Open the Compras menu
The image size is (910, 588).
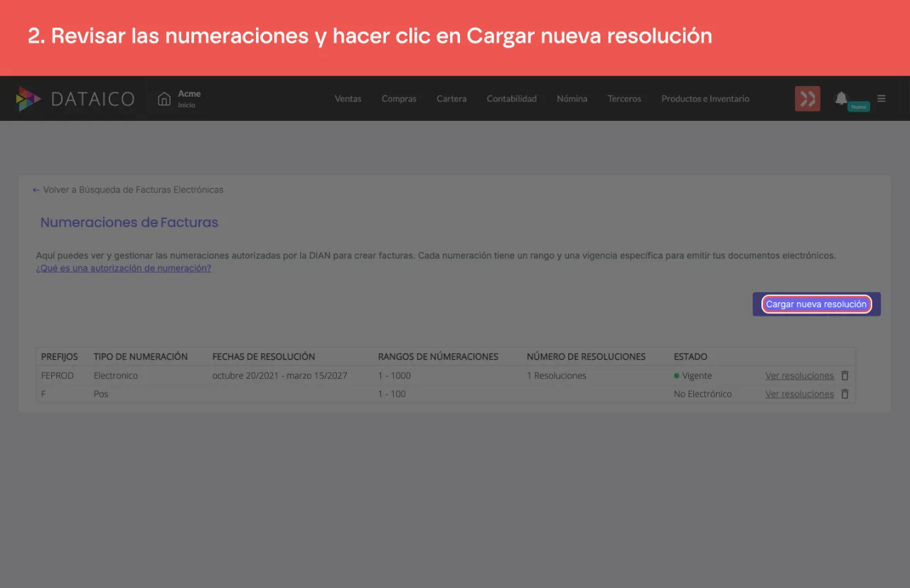[399, 99]
